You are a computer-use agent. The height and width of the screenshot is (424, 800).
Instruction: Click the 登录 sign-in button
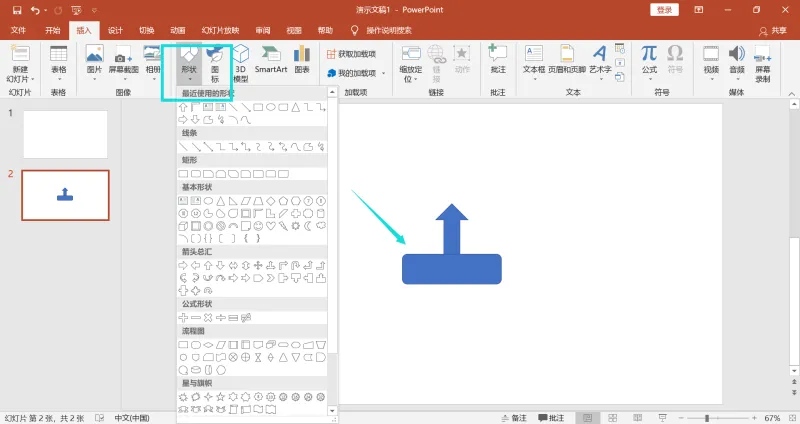click(x=664, y=10)
